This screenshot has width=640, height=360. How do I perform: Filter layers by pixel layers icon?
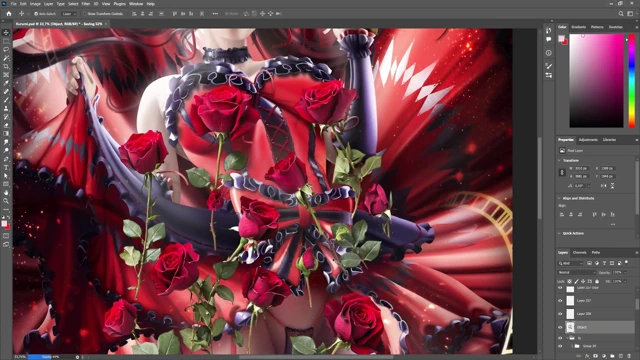[589, 263]
